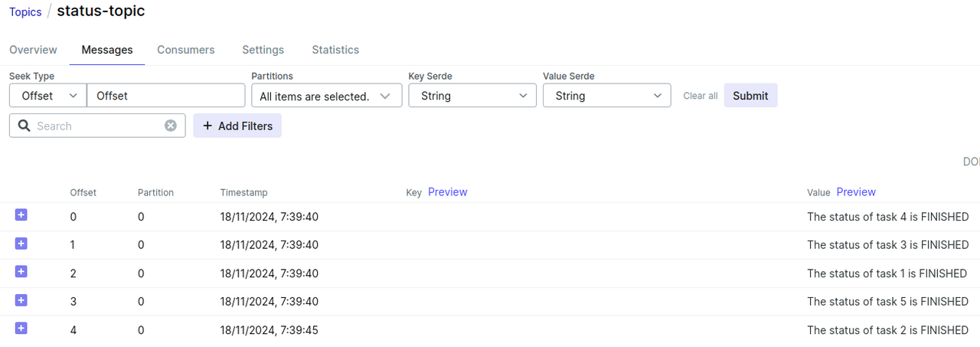Go back to Topics breadcrumb link
The image size is (980, 347).
click(25, 12)
